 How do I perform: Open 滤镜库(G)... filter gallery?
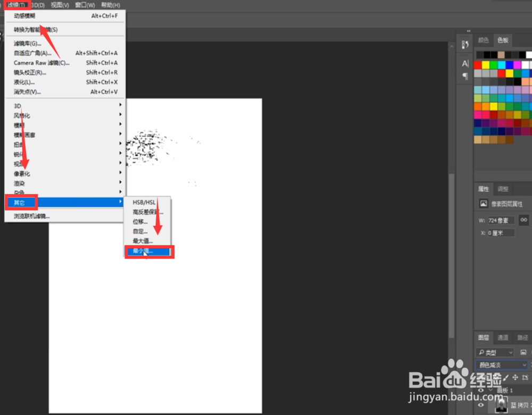(64, 44)
